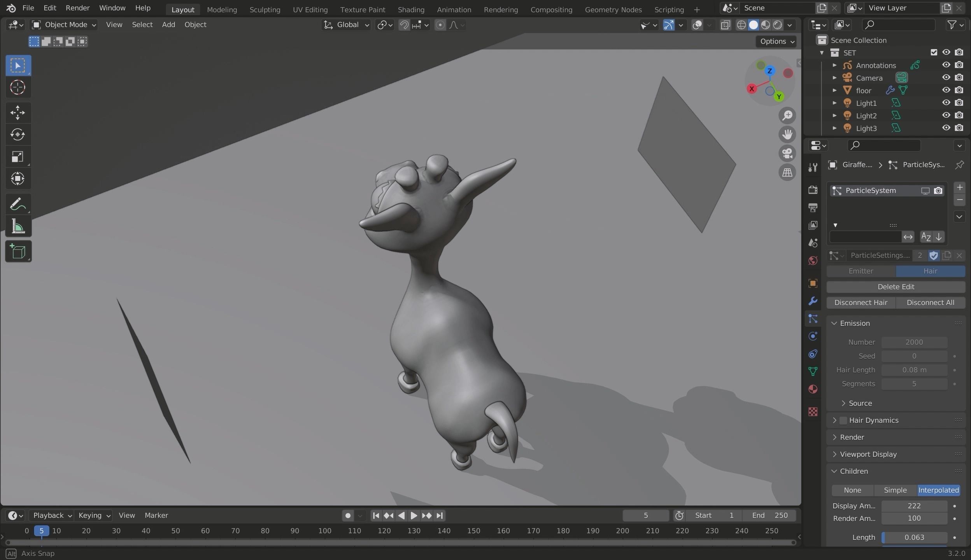Screen dimensions: 971x560
Task: Open the viewport Options dropdown
Action: (776, 41)
